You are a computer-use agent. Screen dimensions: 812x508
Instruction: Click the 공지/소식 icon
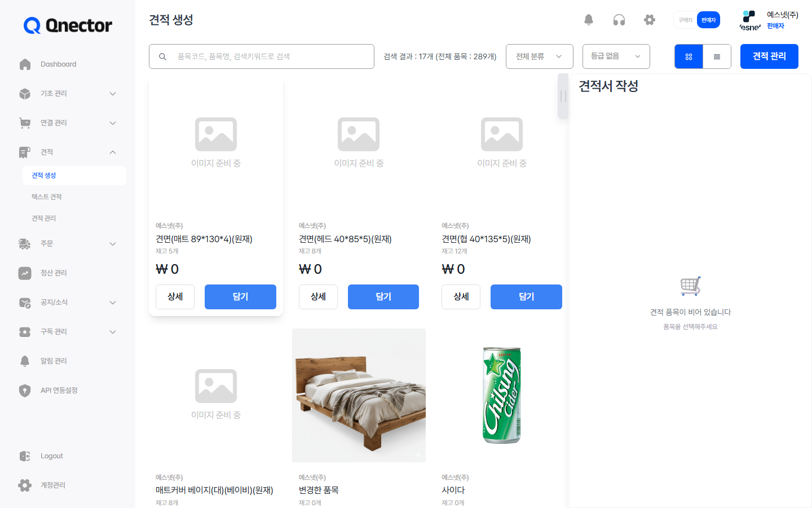25,303
